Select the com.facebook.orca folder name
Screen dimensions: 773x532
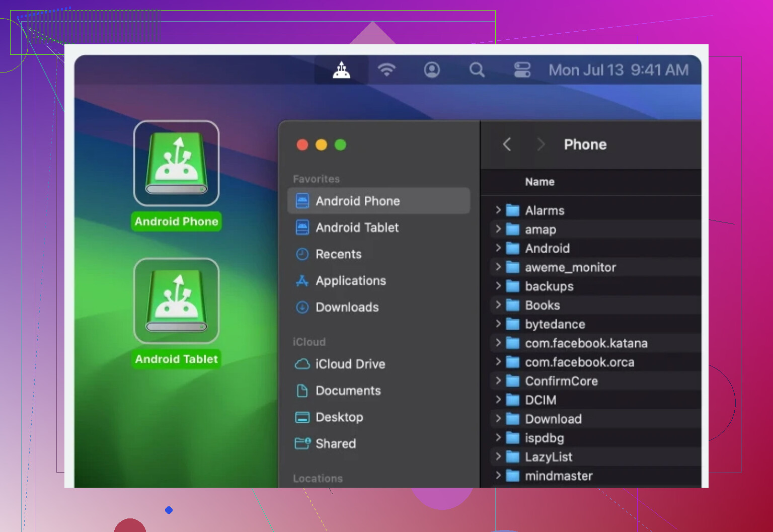pyautogui.click(x=580, y=362)
